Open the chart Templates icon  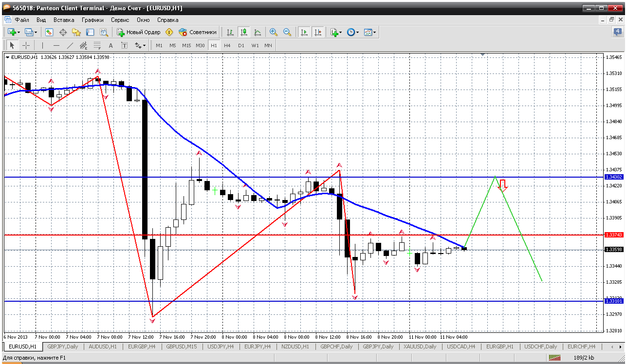pyautogui.click(x=368, y=32)
